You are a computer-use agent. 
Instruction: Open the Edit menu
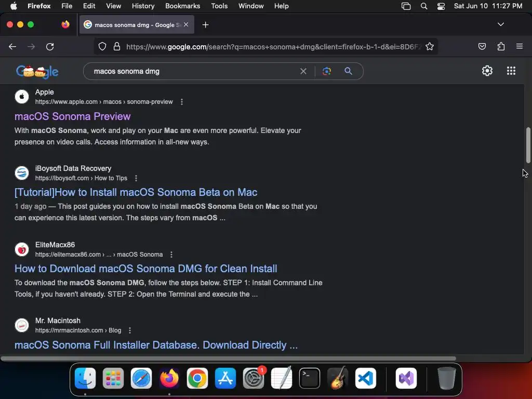click(89, 6)
